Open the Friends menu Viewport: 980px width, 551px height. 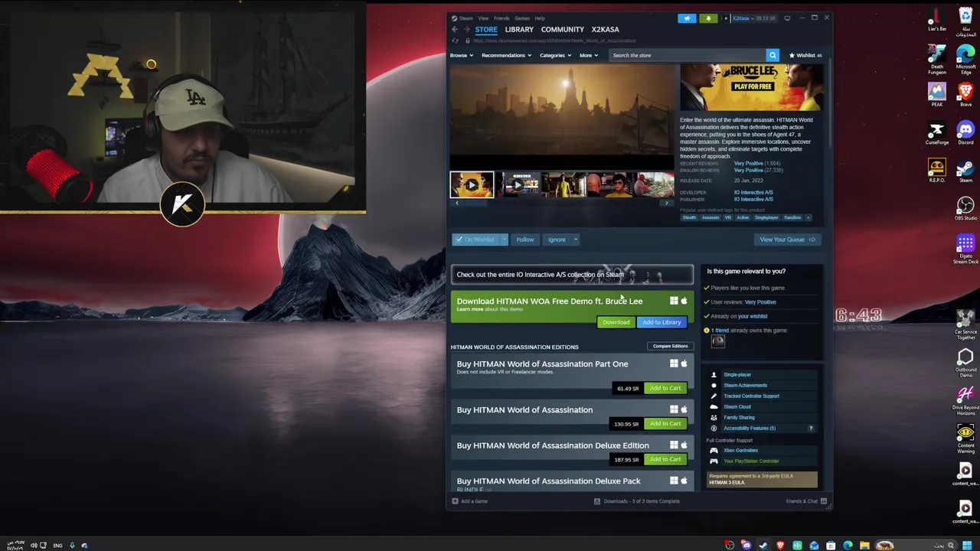(501, 18)
